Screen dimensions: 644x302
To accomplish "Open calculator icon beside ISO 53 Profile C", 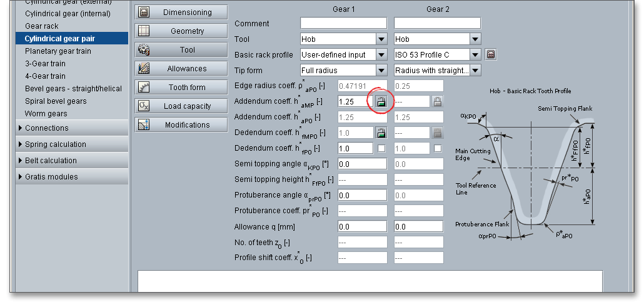I will coord(491,54).
